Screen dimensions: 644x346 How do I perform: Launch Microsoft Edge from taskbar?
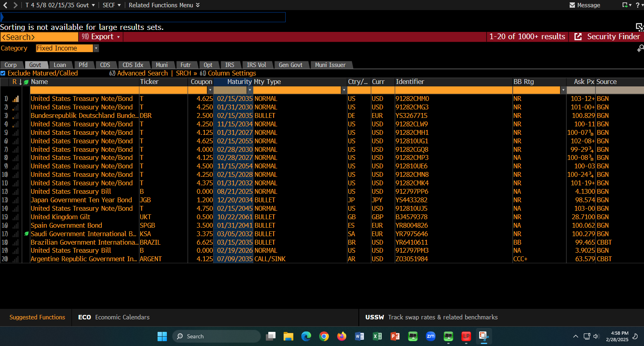306,336
